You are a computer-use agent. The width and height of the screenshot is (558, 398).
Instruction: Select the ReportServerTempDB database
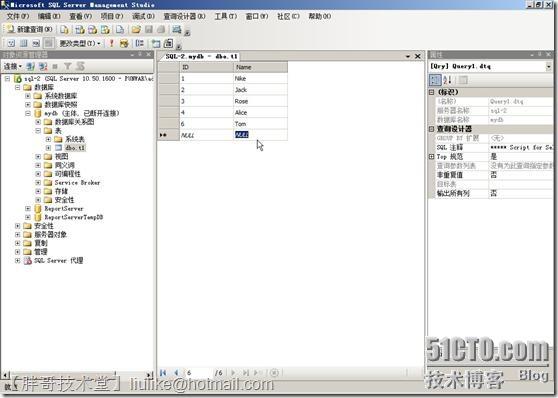pos(74,217)
